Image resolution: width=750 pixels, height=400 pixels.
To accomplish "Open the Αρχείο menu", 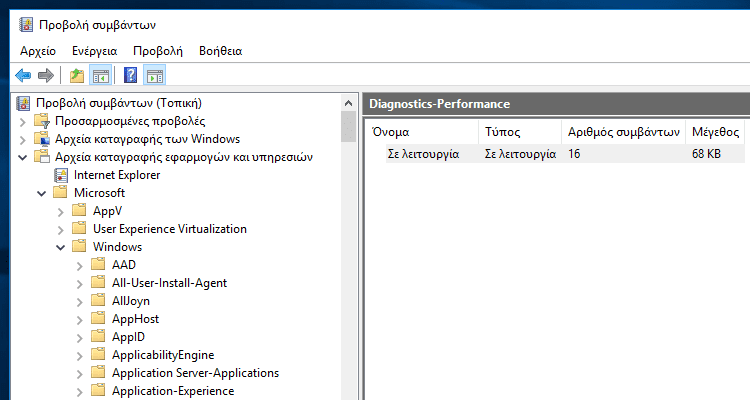I will [38, 51].
